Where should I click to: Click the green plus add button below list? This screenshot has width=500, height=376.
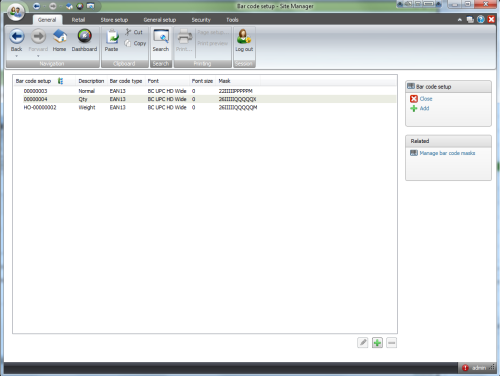coord(377,342)
